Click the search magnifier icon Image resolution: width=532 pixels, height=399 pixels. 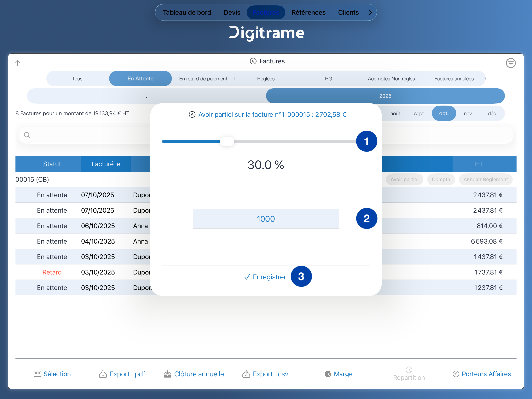(27, 135)
